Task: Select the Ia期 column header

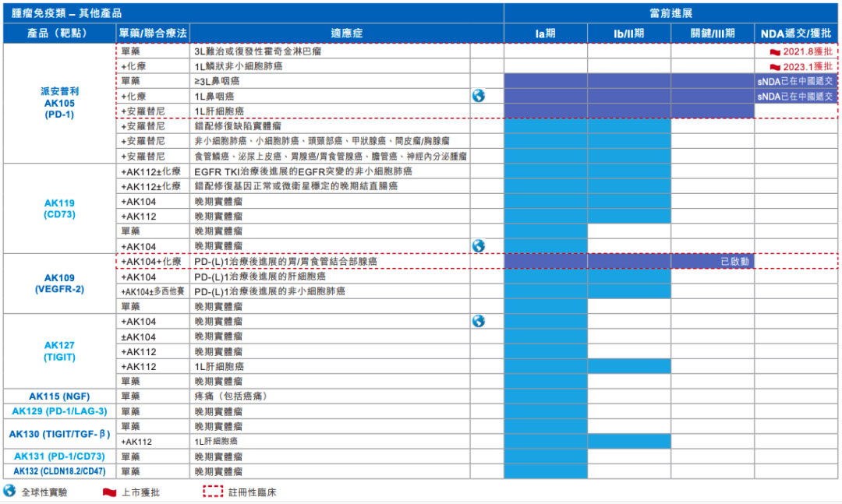Action: tap(545, 33)
